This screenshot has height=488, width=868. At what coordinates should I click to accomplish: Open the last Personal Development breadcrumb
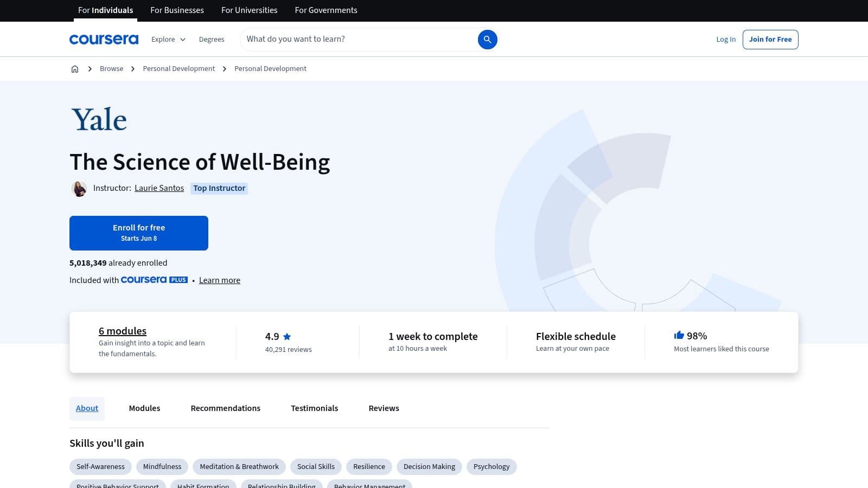tap(270, 69)
